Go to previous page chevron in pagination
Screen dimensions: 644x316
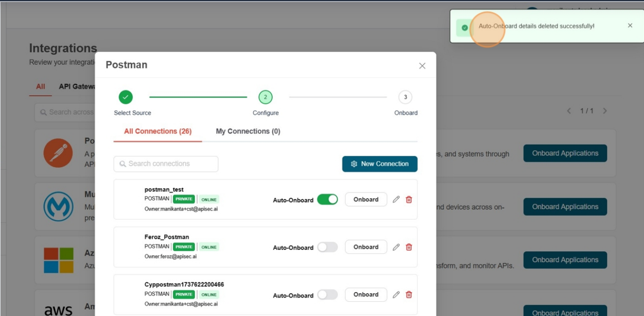tap(569, 111)
